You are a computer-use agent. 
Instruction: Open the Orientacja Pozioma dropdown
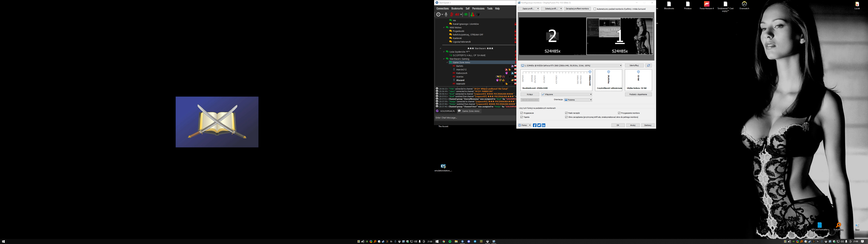[x=578, y=100]
